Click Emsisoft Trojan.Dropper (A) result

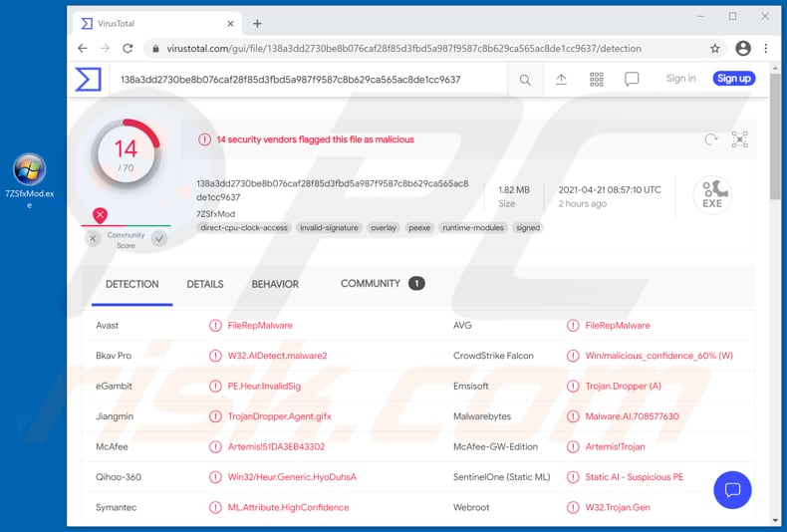pyautogui.click(x=623, y=386)
